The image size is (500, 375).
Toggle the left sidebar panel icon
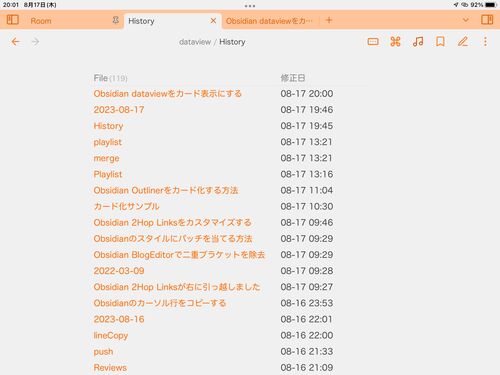point(13,20)
